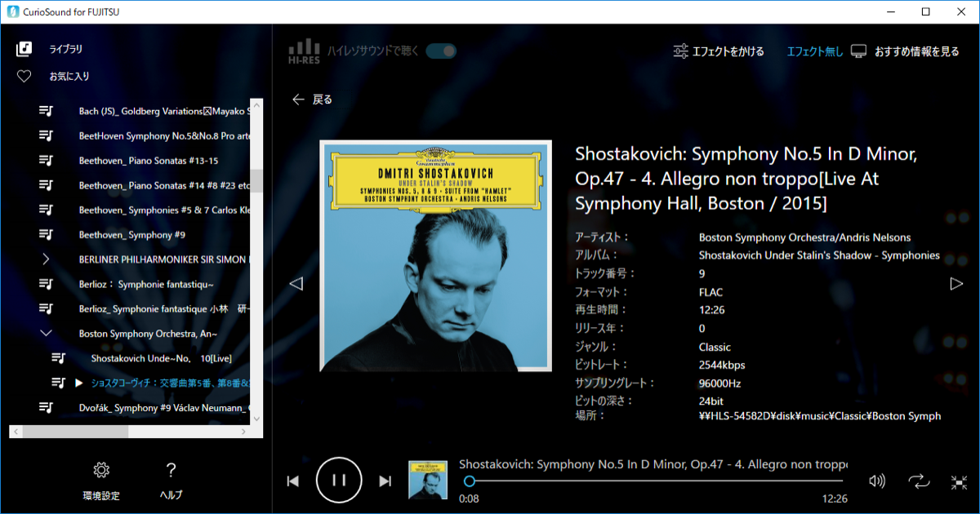Viewport: 980px width, 514px height.
Task: Open ヘルプ with the question mark icon
Action: tap(171, 481)
